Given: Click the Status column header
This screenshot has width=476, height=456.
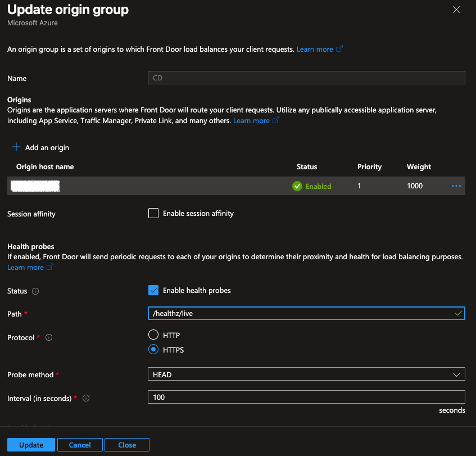Looking at the screenshot, I should 307,167.
